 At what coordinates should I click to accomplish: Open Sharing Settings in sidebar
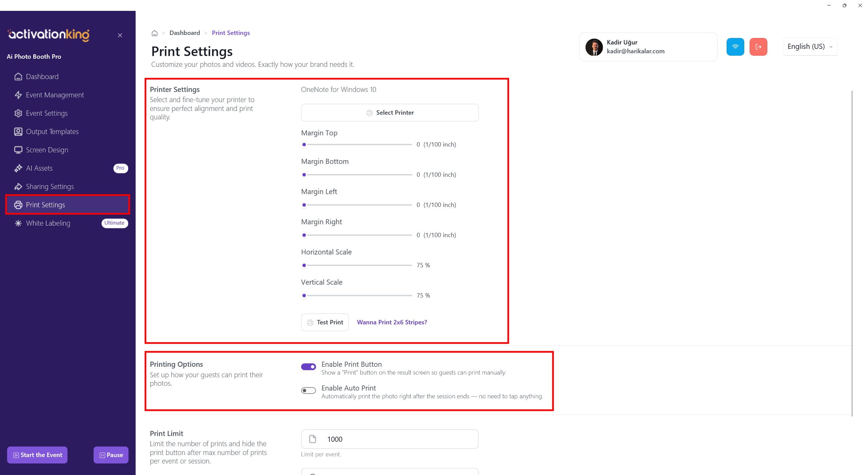[x=50, y=187]
